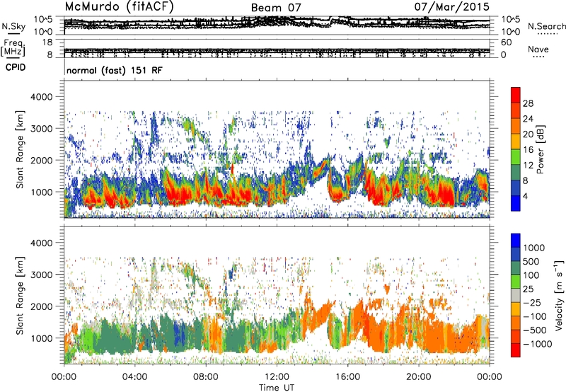566x392 pixels.
Task: Click the 3000 label on the velocity panel axis
Action: [x=41, y=275]
